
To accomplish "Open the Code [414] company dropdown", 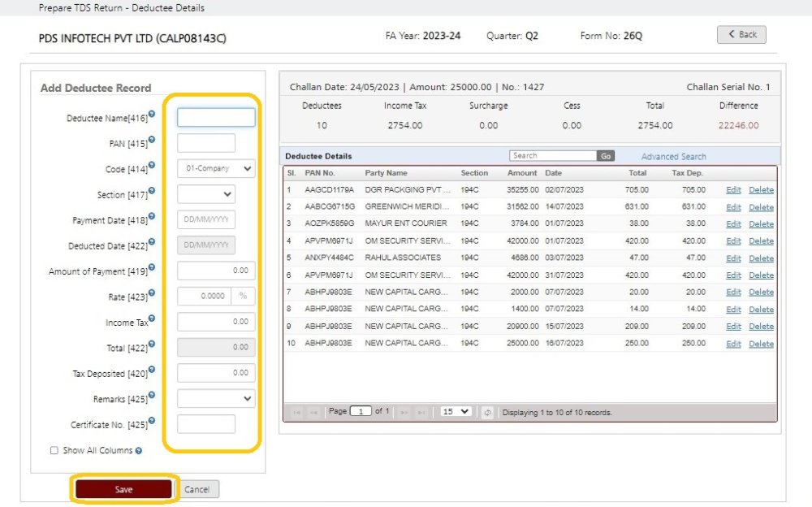I will tap(215, 168).
